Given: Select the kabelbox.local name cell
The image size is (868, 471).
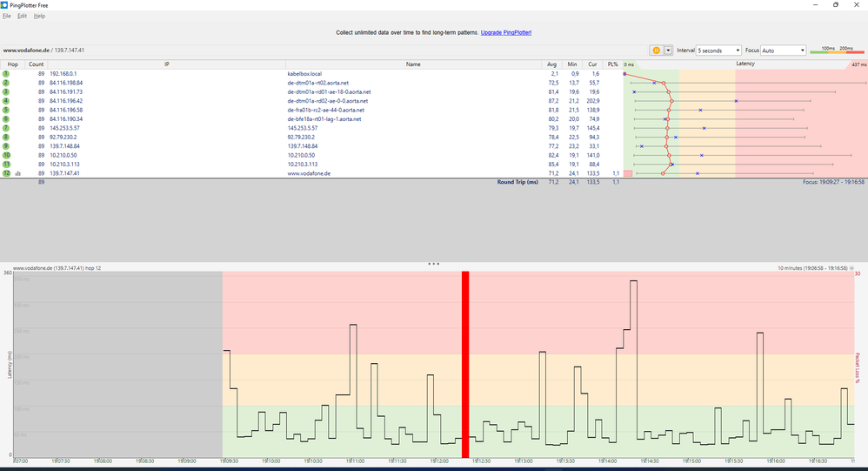Looking at the screenshot, I should (304, 74).
